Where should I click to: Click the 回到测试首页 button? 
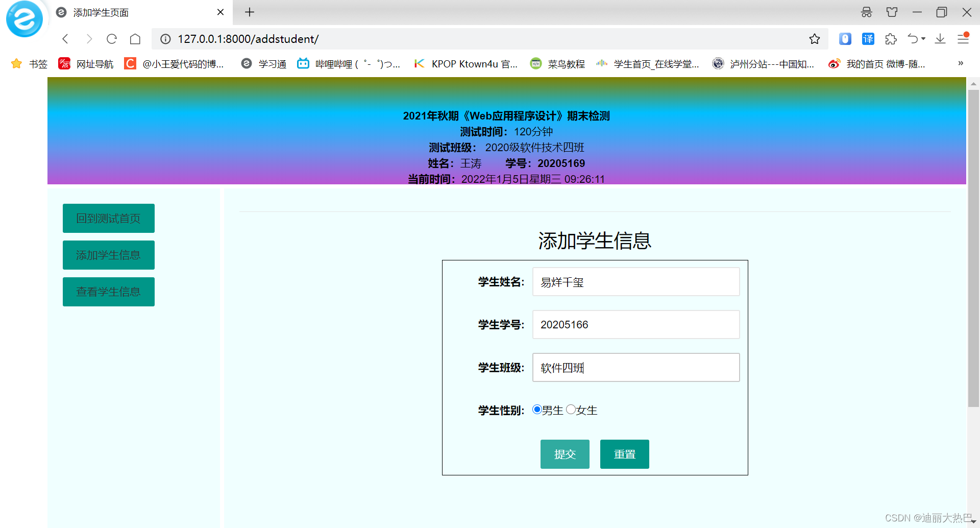[x=109, y=218]
